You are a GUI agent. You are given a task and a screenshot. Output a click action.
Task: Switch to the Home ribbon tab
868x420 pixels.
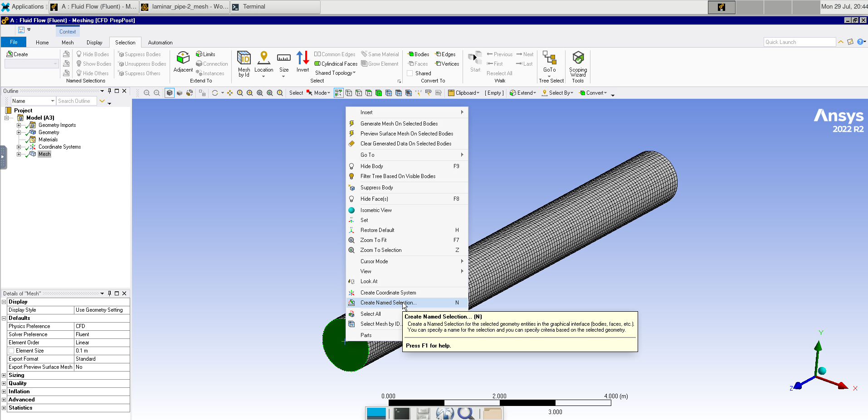42,43
